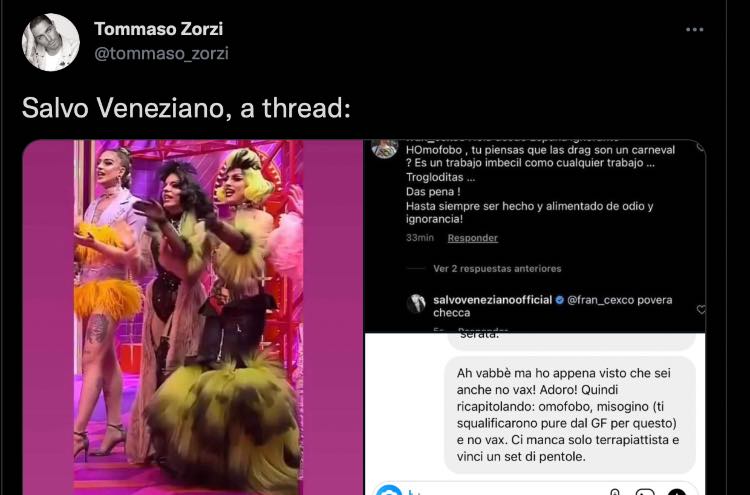Click the 'Responder' reply link

(473, 238)
